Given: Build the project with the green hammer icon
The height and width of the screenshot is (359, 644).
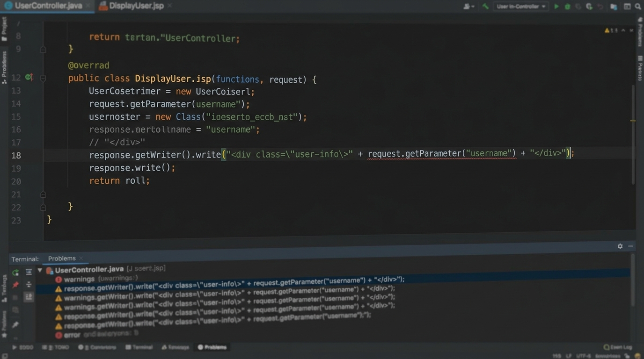Looking at the screenshot, I should (485, 7).
